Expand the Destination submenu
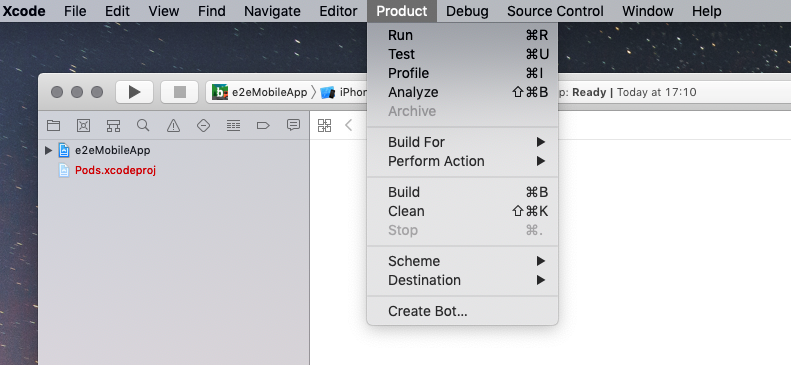 [463, 280]
